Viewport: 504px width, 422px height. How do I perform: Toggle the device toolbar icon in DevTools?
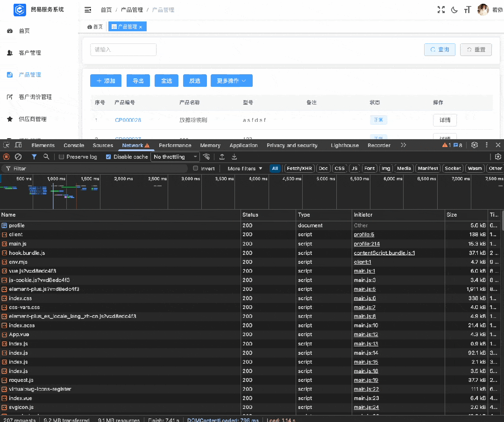(19, 145)
